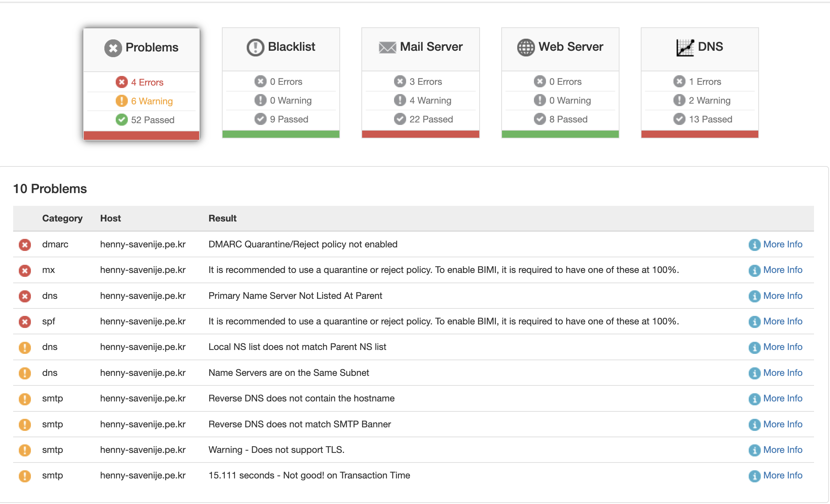830x504 pixels.
Task: Click the Blacklist exclamation circle icon
Action: pos(255,47)
